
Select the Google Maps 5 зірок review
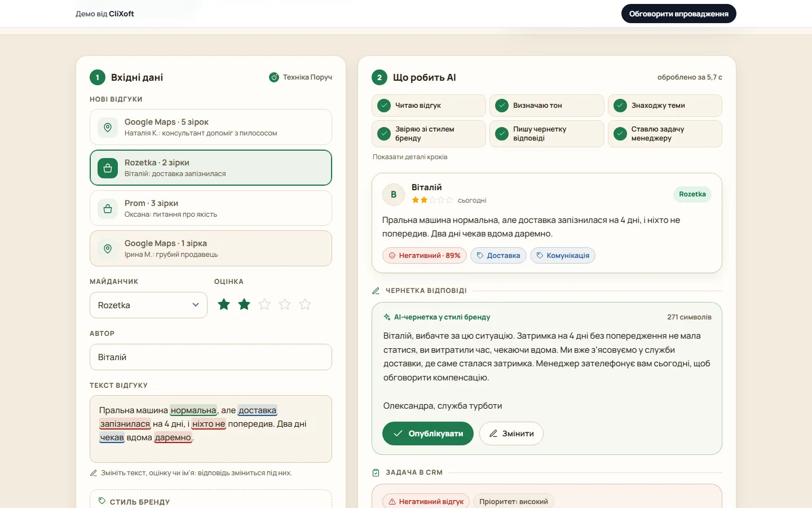[211, 127]
